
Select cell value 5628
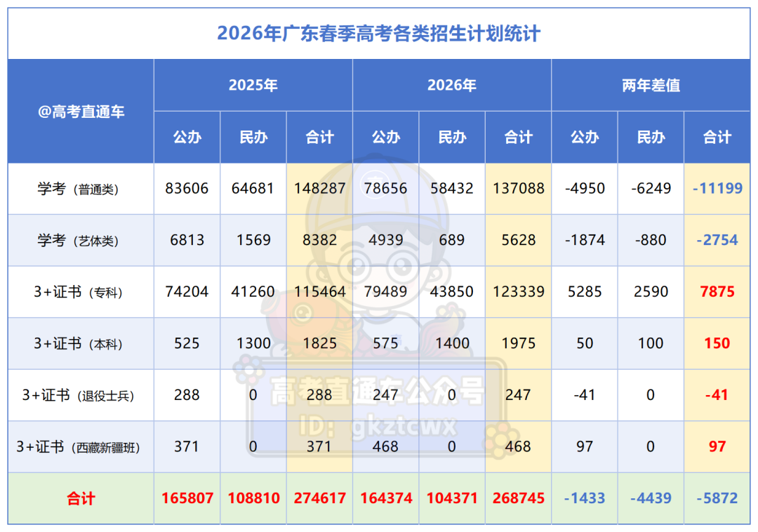click(x=518, y=240)
